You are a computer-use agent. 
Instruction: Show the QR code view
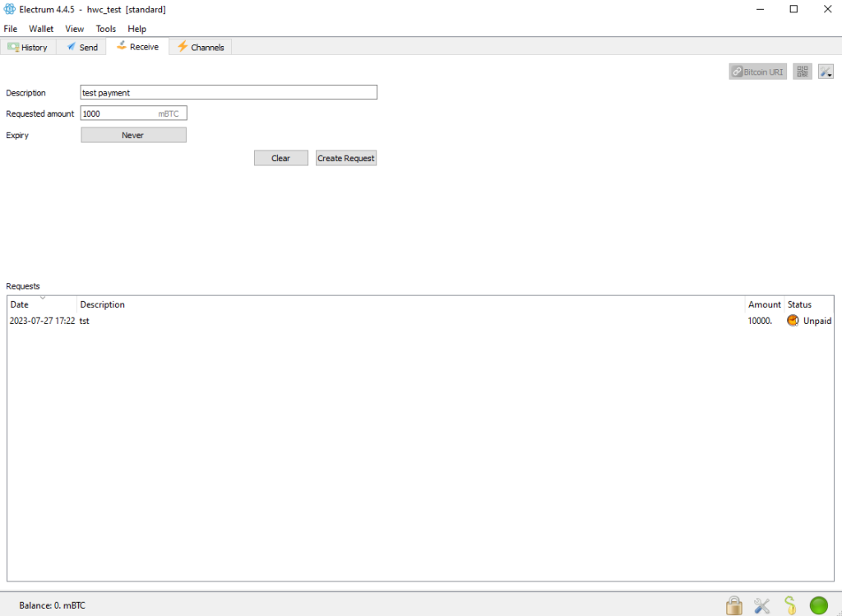802,72
